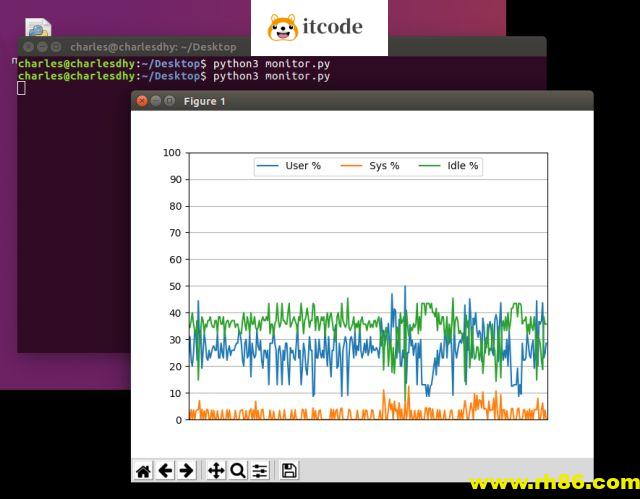Close the Figure 1 window
The width and height of the screenshot is (640, 499).
pyautogui.click(x=142, y=101)
